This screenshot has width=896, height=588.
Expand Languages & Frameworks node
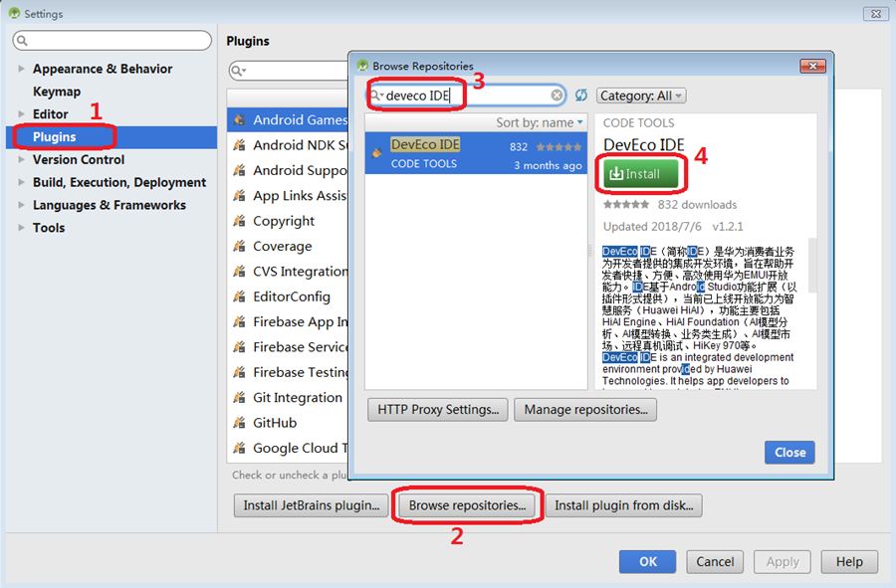[22, 205]
